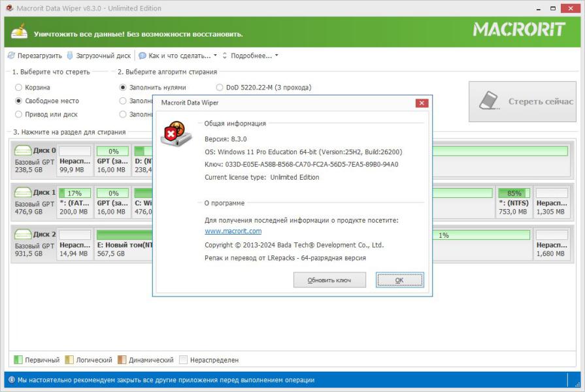
Task: Select the Корзина radio option
Action: coord(19,88)
